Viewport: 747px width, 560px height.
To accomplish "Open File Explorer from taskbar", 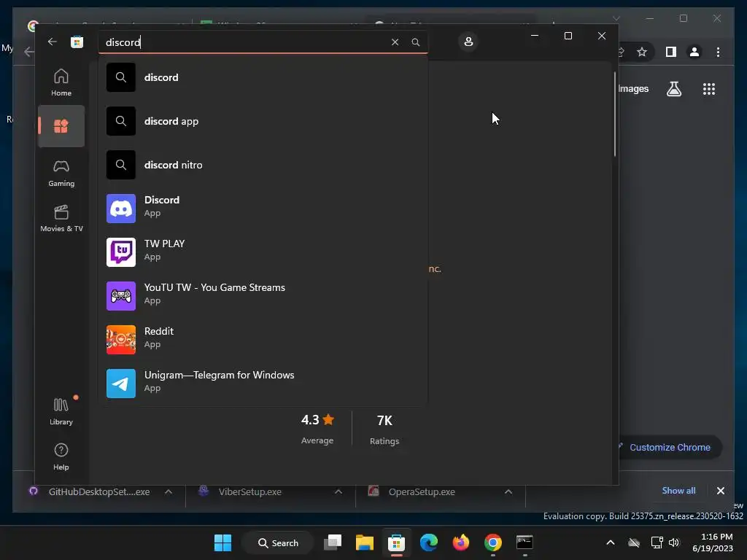I will click(365, 542).
